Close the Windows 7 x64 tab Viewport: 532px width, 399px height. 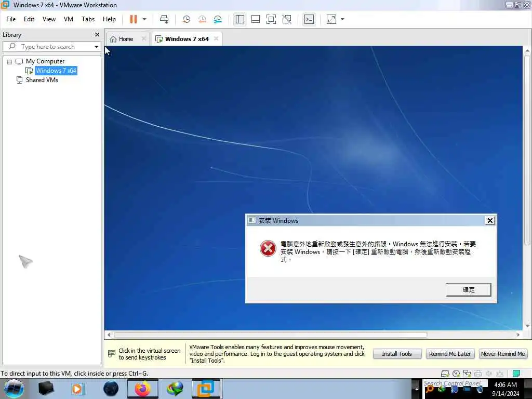(216, 38)
